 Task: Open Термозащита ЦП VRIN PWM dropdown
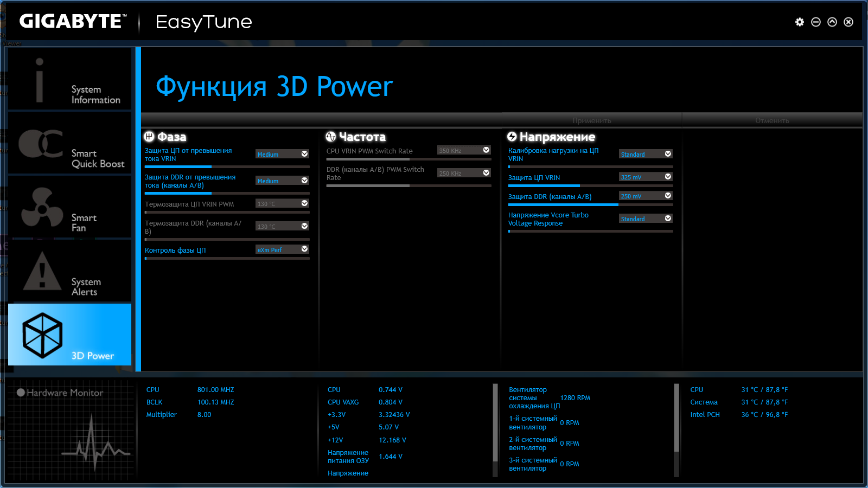282,203
